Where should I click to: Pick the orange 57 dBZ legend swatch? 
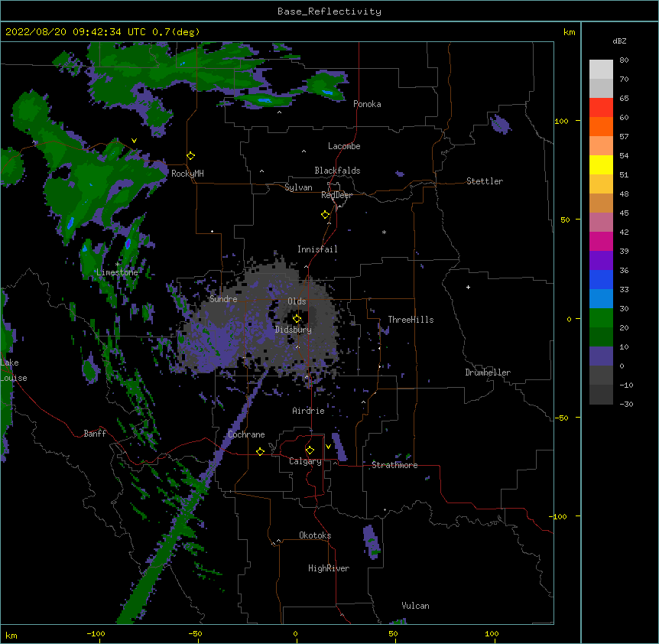click(x=601, y=126)
